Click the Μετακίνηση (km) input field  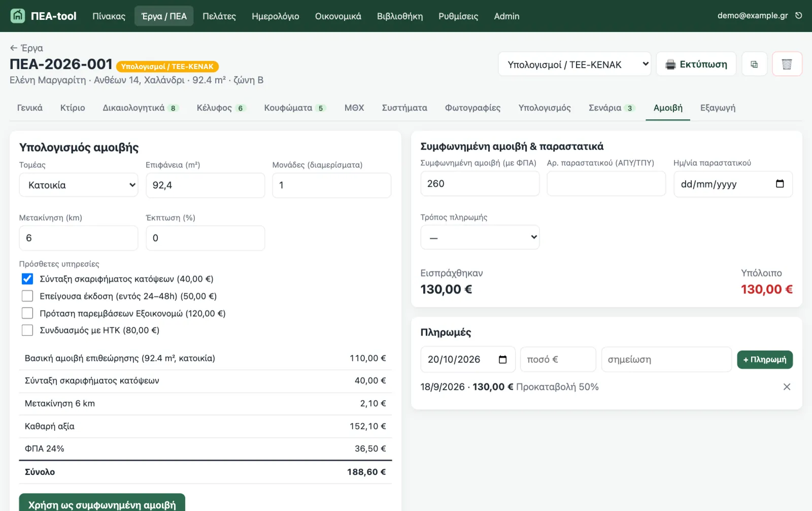click(x=79, y=238)
